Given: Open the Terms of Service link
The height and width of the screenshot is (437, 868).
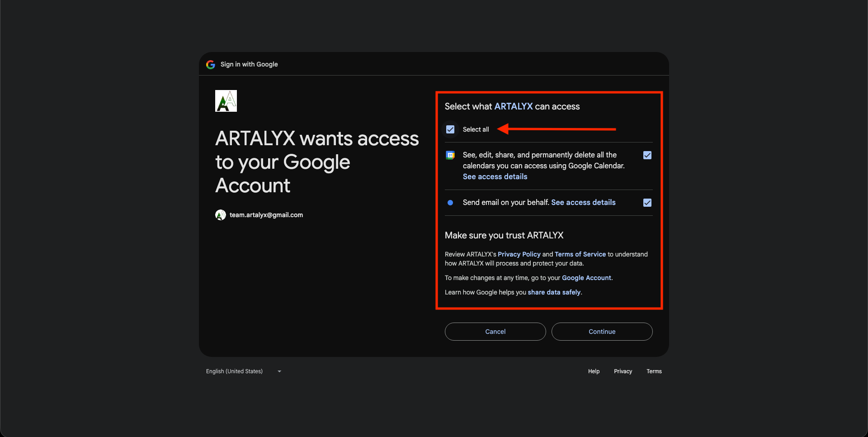Looking at the screenshot, I should tap(580, 254).
